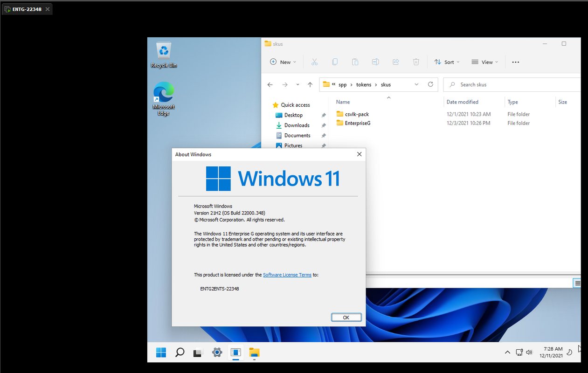Viewport: 588px width, 373px height.
Task: Show hidden icons tray chevron
Action: click(x=508, y=352)
